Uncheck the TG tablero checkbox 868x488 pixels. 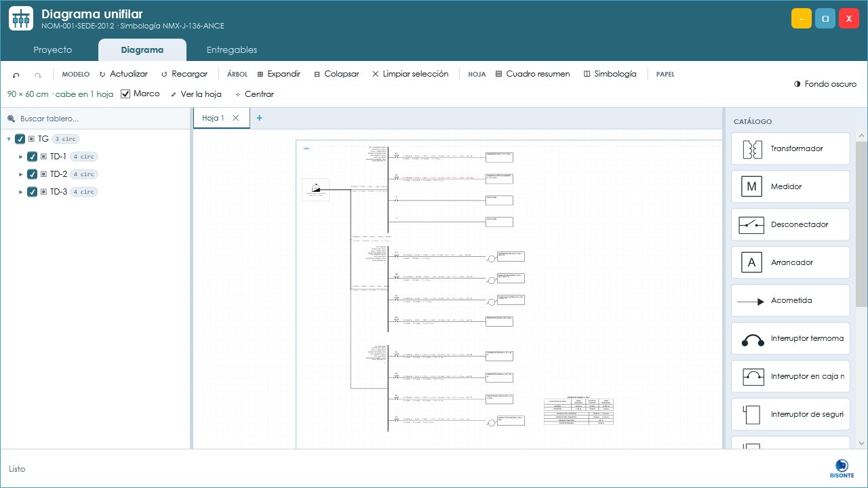[x=20, y=139]
